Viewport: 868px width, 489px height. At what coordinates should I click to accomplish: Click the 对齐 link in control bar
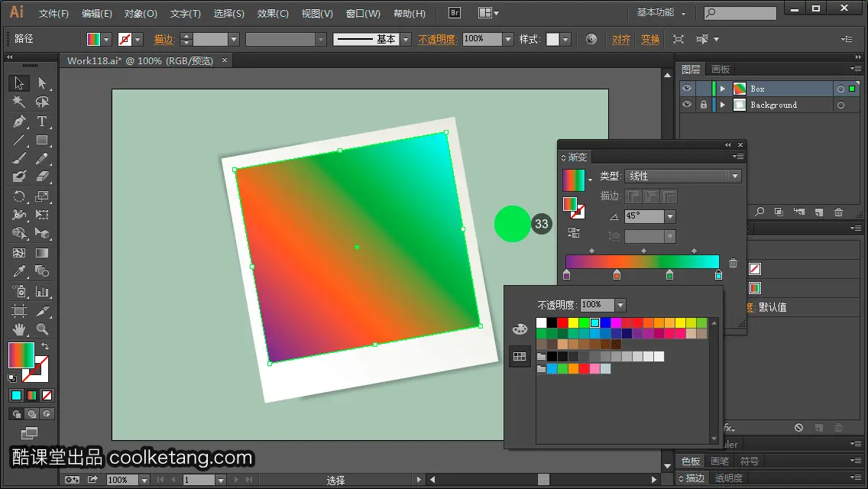(621, 39)
